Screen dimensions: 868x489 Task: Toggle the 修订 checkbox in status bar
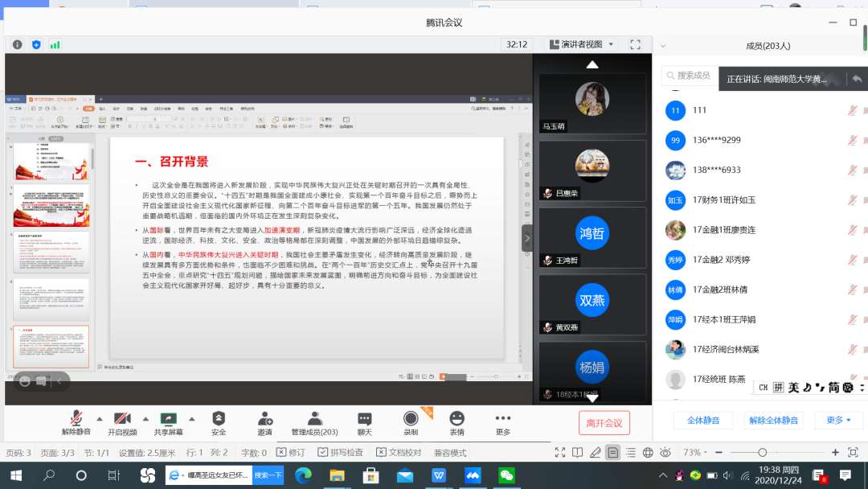pyautogui.click(x=281, y=453)
